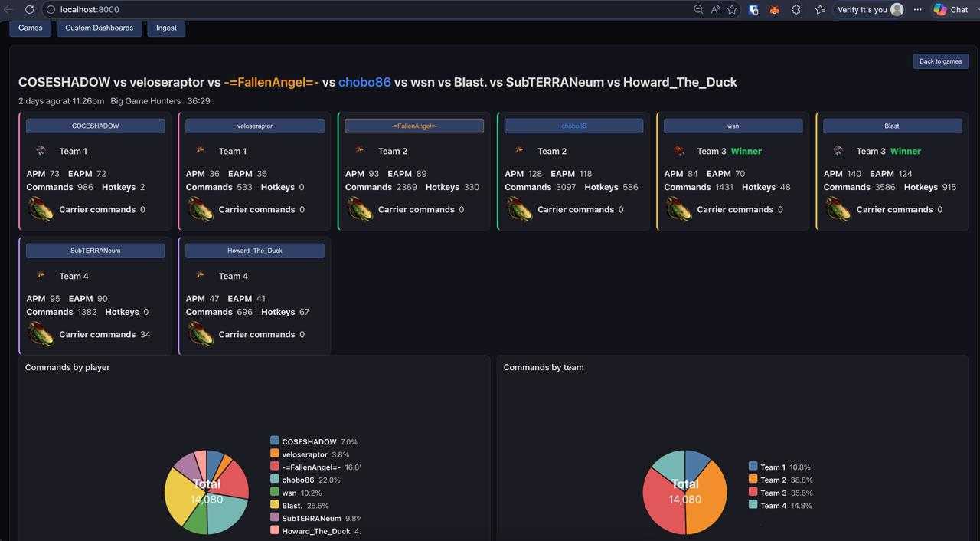Click the chobo86 player name button
Screen dimensions: 980x541
(573, 126)
